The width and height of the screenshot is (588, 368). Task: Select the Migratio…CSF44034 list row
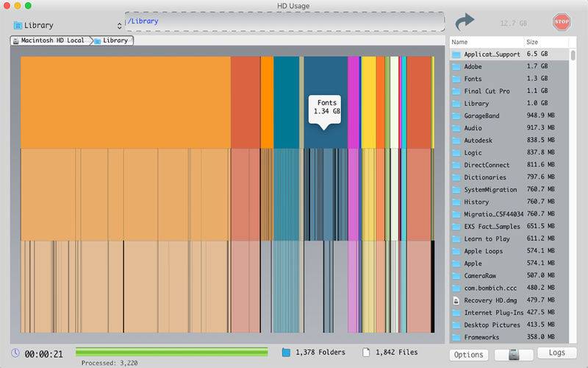(509, 214)
